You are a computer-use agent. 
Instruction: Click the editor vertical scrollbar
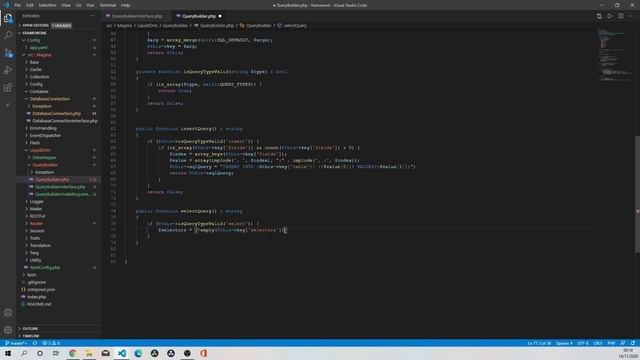[x=637, y=194]
